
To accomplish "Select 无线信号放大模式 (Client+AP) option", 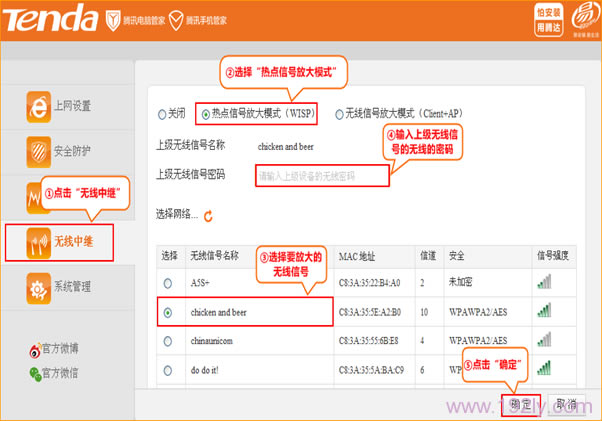I will tap(340, 114).
